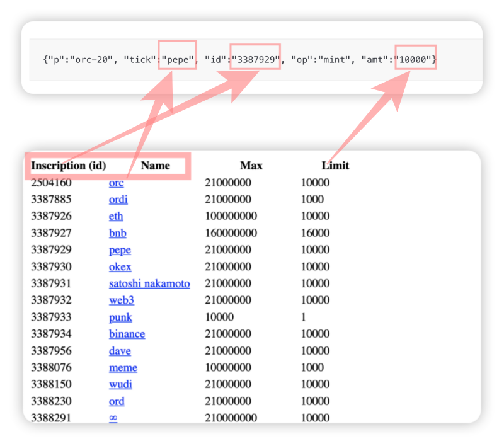Click the punk limit value 1
The height and width of the screenshot is (446, 504).
(x=303, y=317)
